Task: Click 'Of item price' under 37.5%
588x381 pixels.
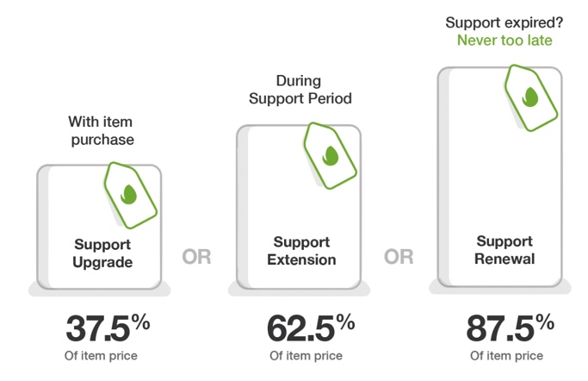Action: pyautogui.click(x=101, y=355)
